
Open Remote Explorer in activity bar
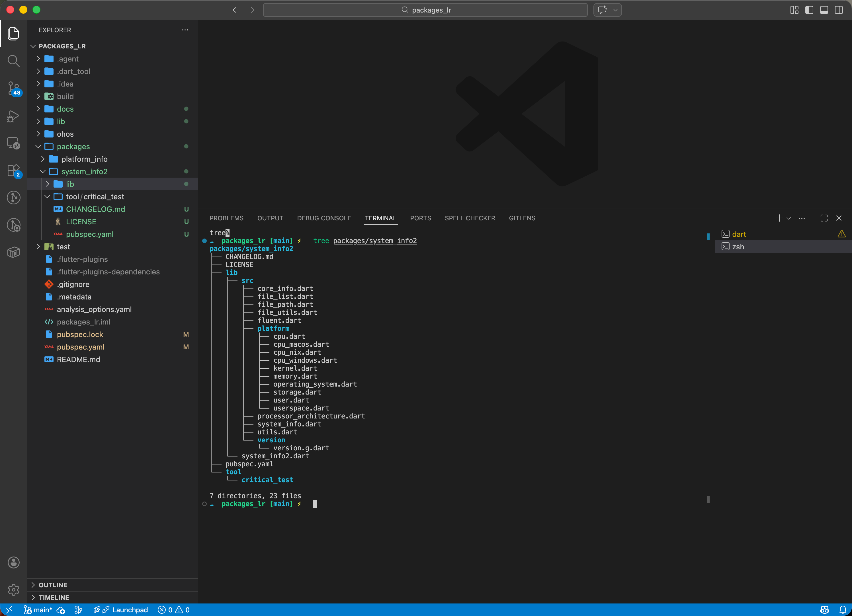[13, 143]
